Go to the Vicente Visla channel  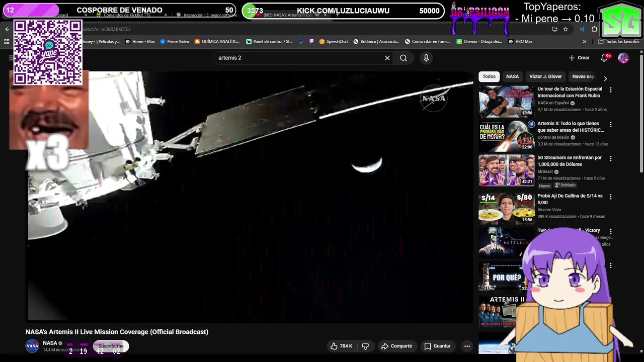549,210
